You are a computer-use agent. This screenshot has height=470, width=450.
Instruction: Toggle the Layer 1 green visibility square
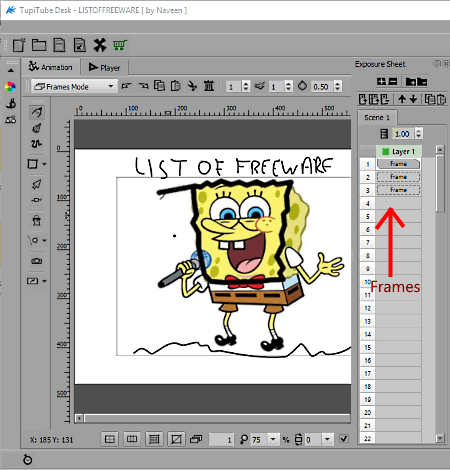coord(385,152)
